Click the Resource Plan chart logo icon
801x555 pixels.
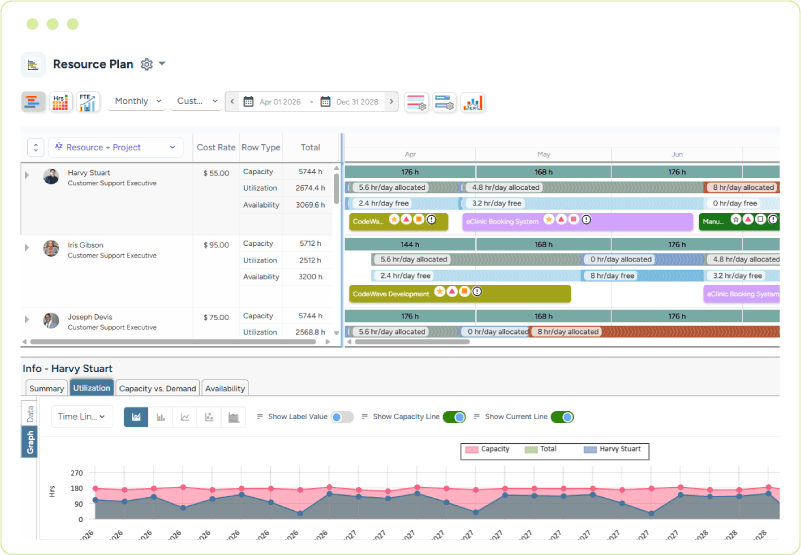coord(33,65)
